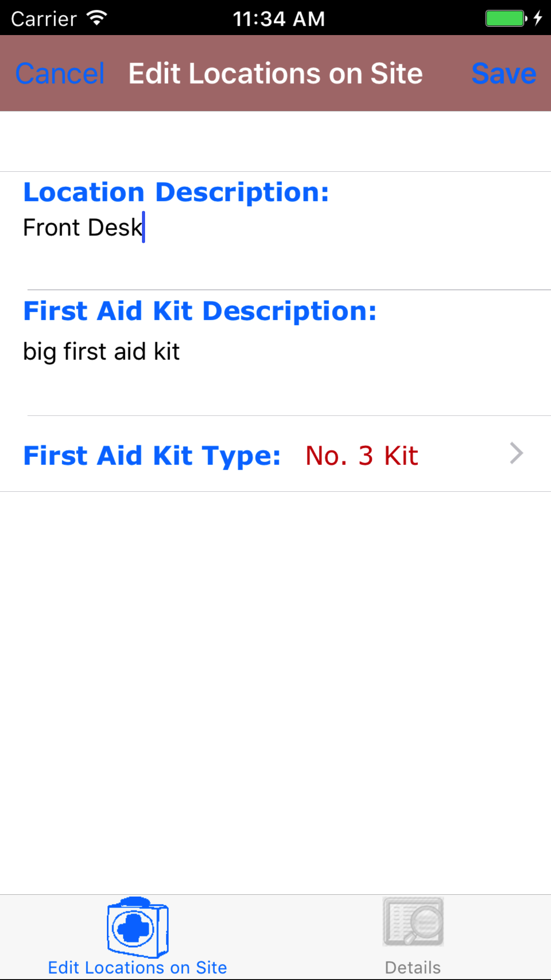
Task: Tap the Details magnifier document icon
Action: (413, 921)
